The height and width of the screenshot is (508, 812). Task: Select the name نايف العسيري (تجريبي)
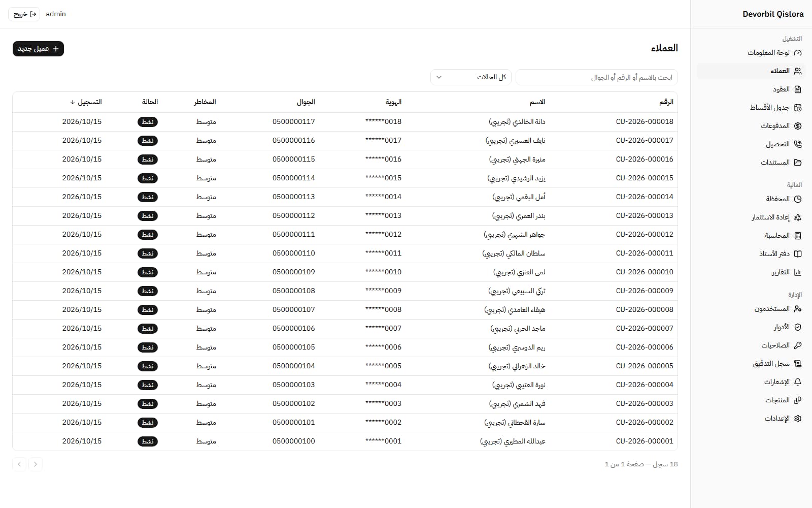(x=515, y=141)
